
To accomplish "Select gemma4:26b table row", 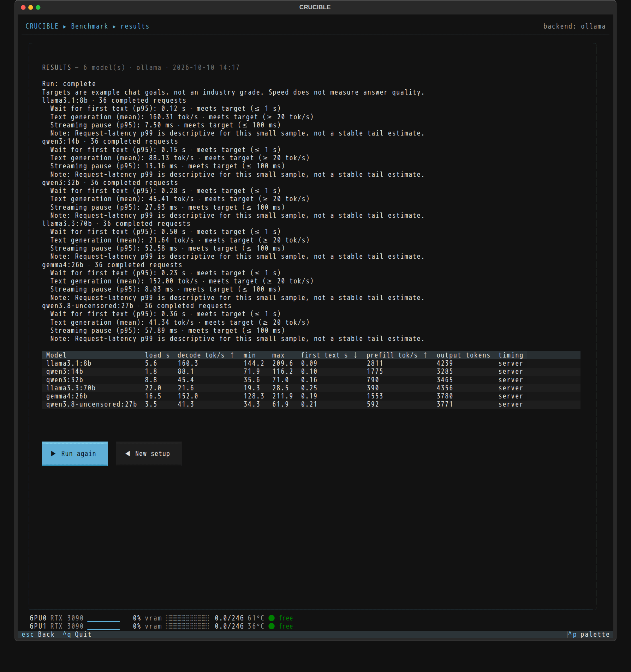I will tap(311, 396).
